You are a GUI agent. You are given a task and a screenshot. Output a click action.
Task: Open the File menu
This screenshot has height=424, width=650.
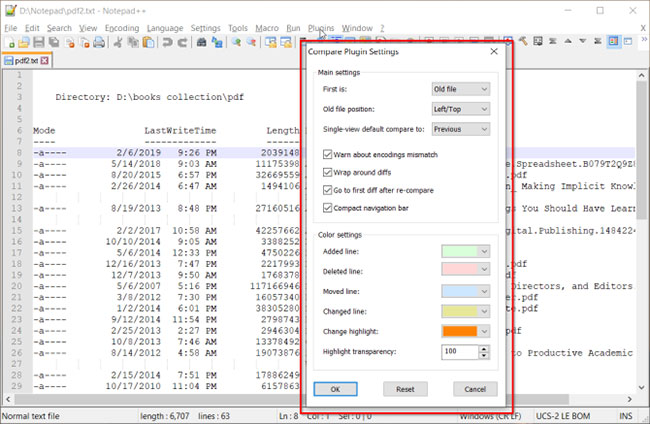point(11,28)
